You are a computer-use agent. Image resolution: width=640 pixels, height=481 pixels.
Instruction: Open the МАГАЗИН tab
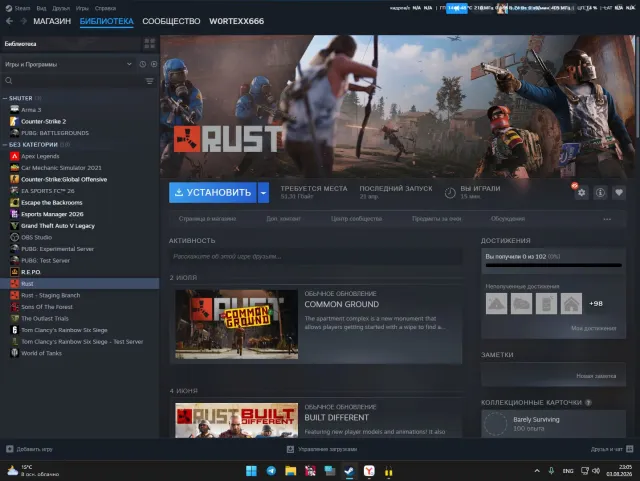click(52, 21)
